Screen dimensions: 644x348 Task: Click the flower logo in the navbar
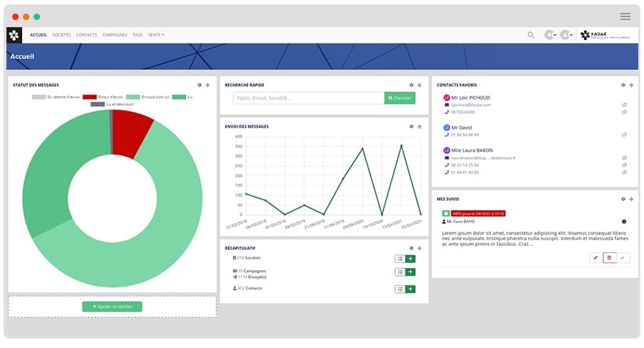pyautogui.click(x=14, y=35)
